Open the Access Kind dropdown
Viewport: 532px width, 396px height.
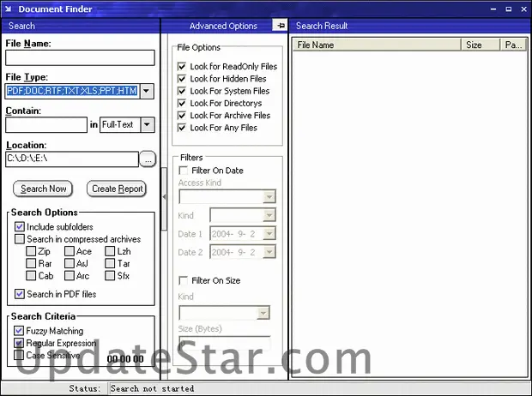pyautogui.click(x=269, y=196)
